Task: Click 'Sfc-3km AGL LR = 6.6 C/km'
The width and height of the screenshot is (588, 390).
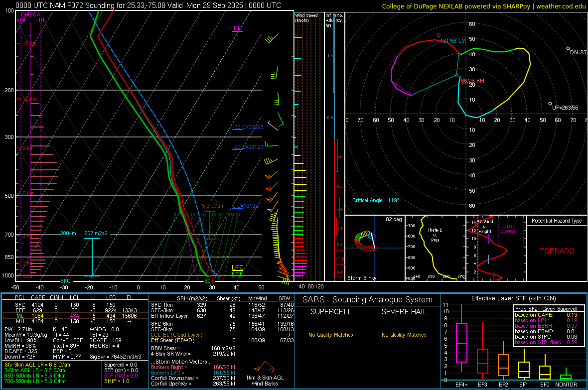Action: coord(37,365)
